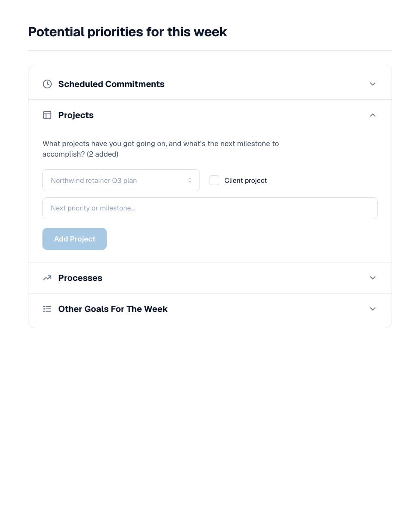Focus the Next priority or milestone field
420x525 pixels.
tap(210, 208)
